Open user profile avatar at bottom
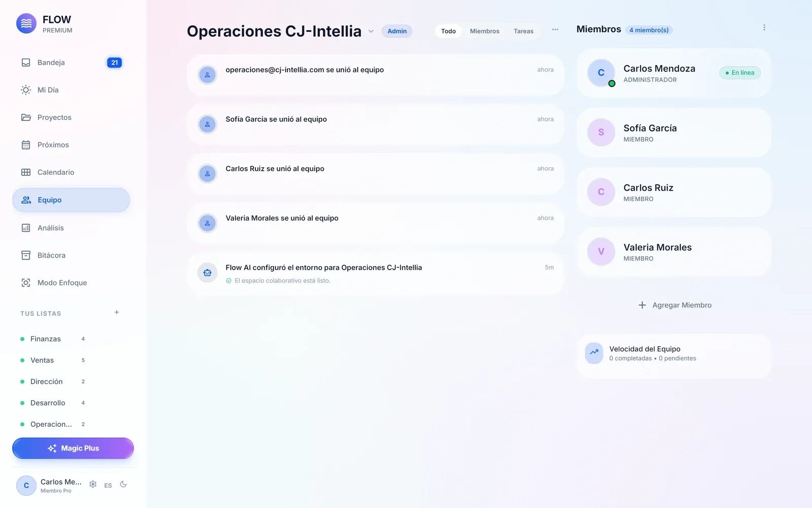Image resolution: width=812 pixels, height=508 pixels. point(26,485)
